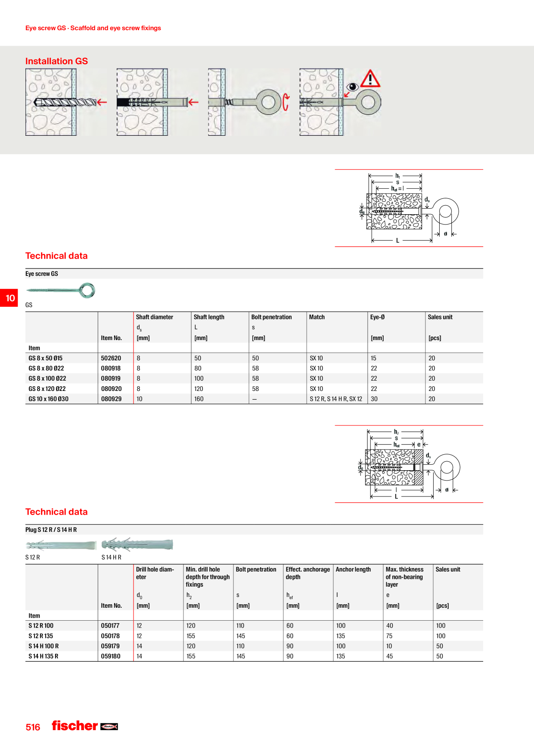Click the drilling step installation image

(66, 102)
